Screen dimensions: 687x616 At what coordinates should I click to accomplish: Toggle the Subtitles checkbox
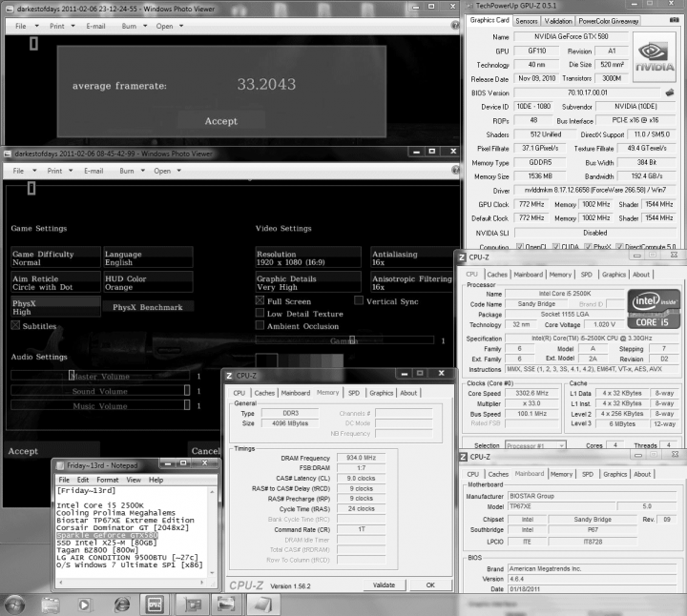(x=15, y=325)
